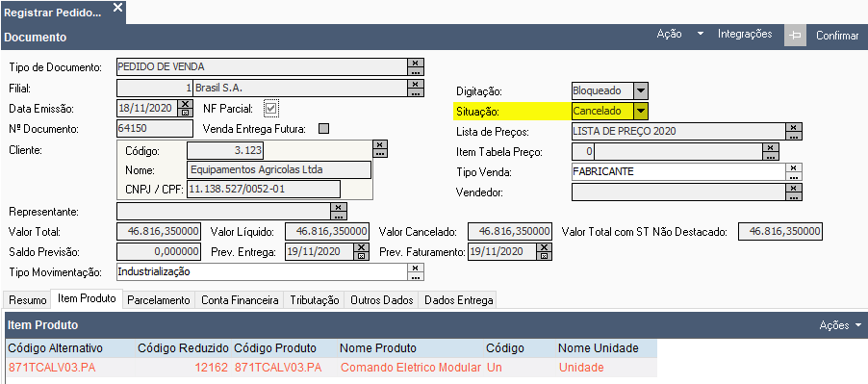Select the Item Produto tab
868x384 pixels.
coord(87,298)
